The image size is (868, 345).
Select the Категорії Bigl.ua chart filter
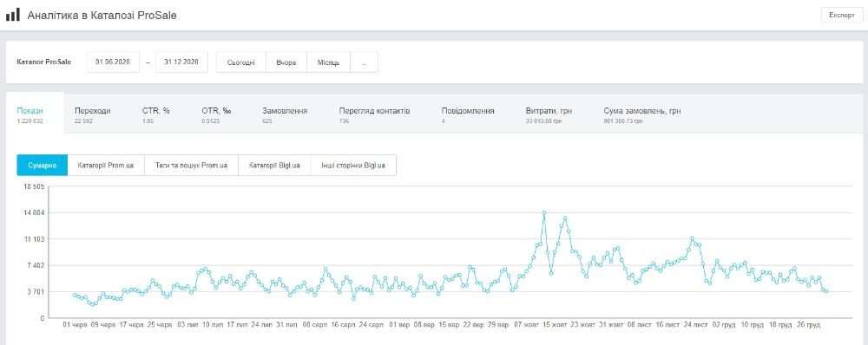(274, 166)
